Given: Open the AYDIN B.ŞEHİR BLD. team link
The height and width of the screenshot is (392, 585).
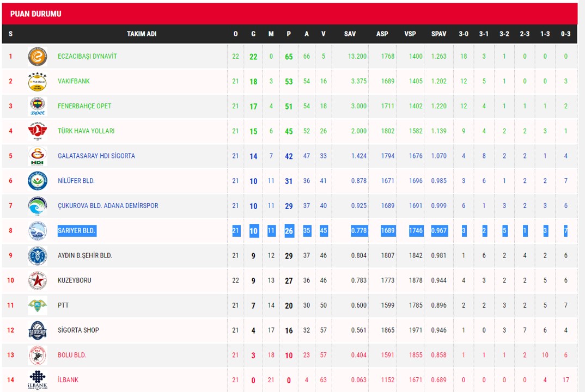Looking at the screenshot, I should [84, 255].
